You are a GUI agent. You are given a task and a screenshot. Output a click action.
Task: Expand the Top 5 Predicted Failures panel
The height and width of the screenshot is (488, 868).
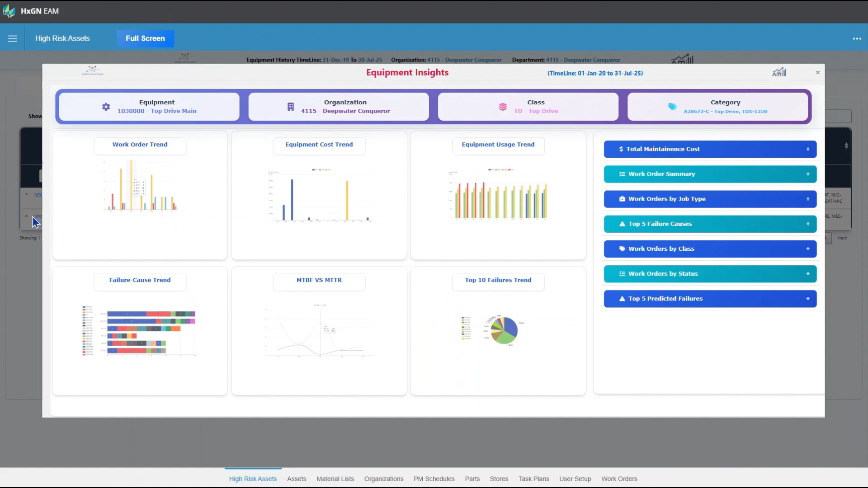[x=807, y=298]
